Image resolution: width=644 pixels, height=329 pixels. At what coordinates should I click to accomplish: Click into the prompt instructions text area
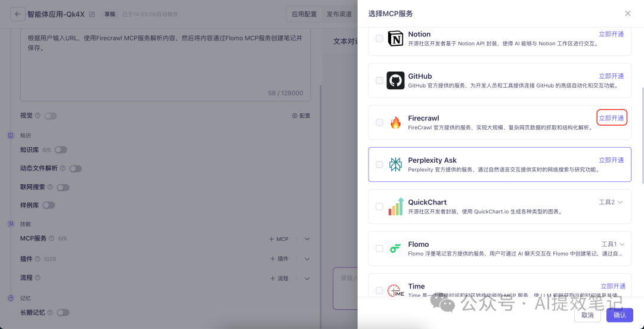[x=166, y=64]
